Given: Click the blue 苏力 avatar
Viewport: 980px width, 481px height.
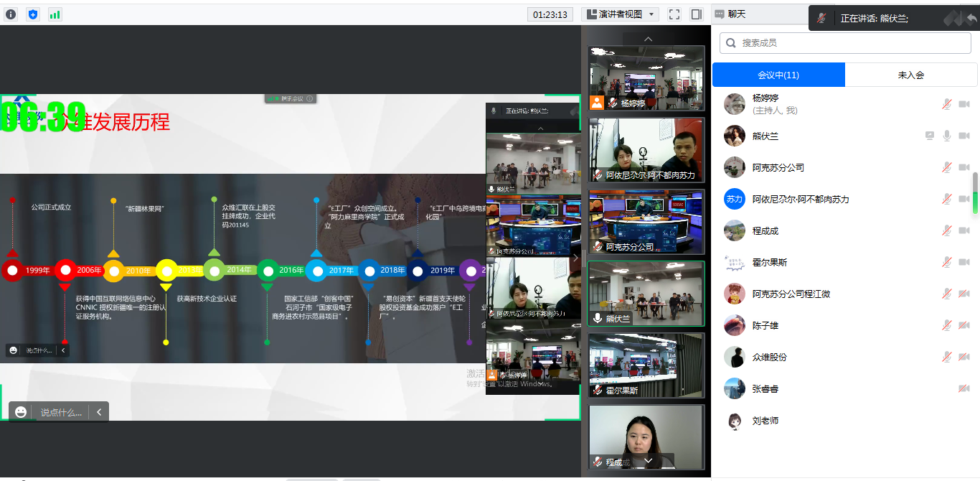Looking at the screenshot, I should pos(734,199).
